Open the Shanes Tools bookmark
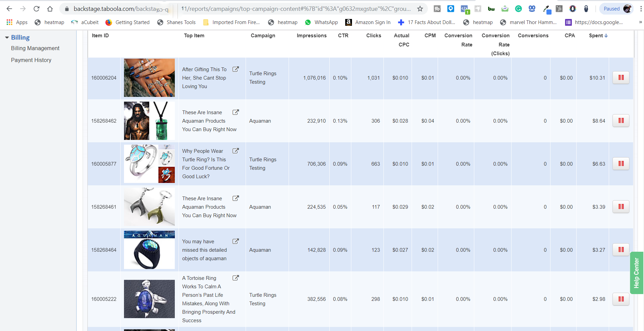The image size is (644, 331). [176, 22]
